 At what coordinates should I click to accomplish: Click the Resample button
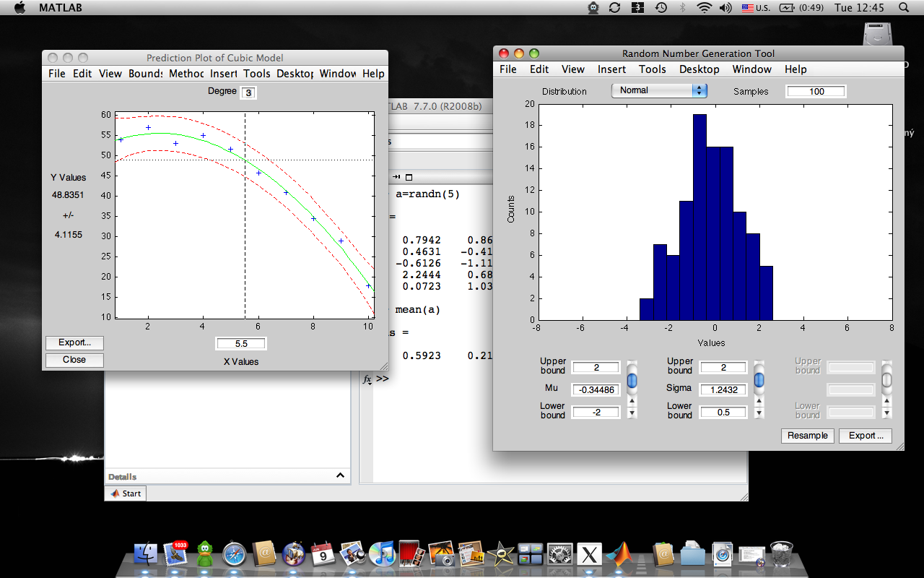tap(808, 436)
